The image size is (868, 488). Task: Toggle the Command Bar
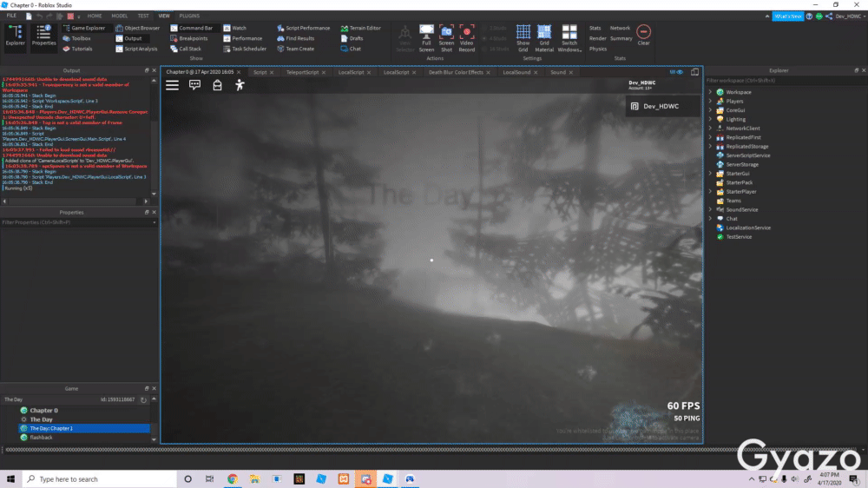tap(192, 28)
